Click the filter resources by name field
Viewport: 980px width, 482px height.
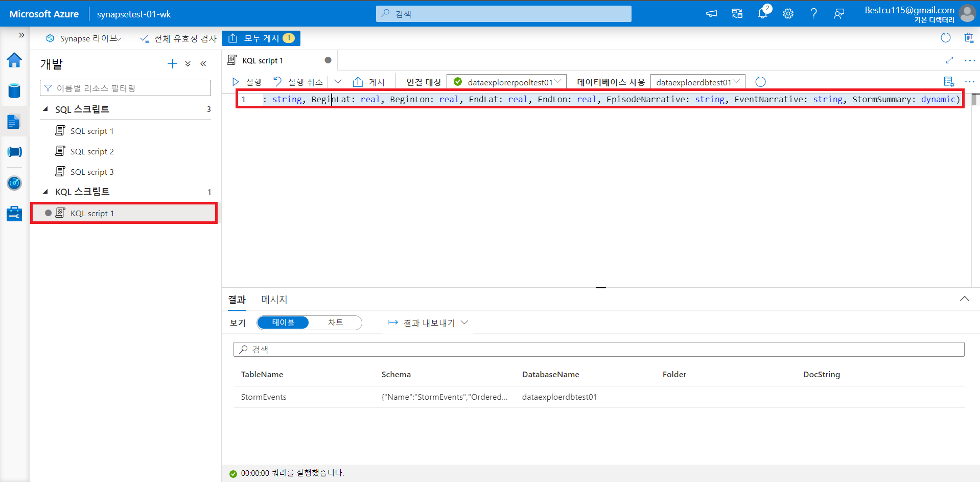click(125, 88)
